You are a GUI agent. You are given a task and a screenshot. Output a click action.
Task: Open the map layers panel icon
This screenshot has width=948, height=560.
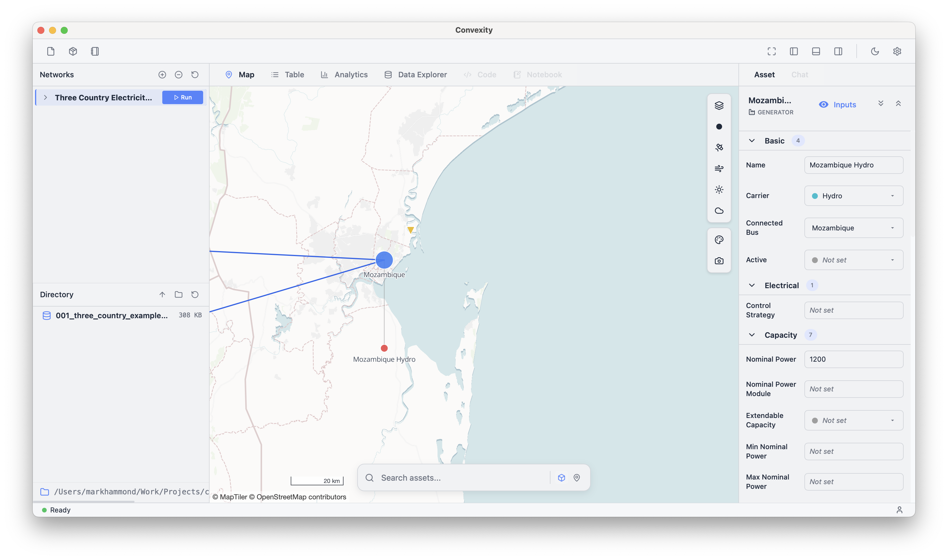point(719,105)
